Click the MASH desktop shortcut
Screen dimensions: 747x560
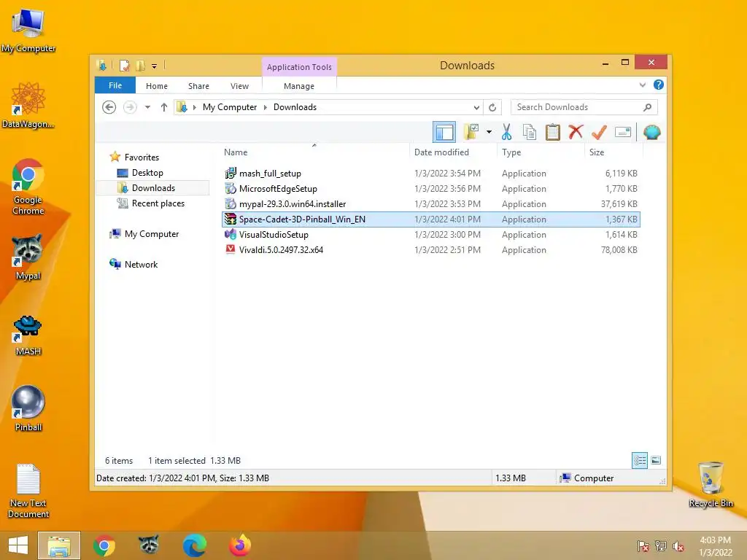28,335
